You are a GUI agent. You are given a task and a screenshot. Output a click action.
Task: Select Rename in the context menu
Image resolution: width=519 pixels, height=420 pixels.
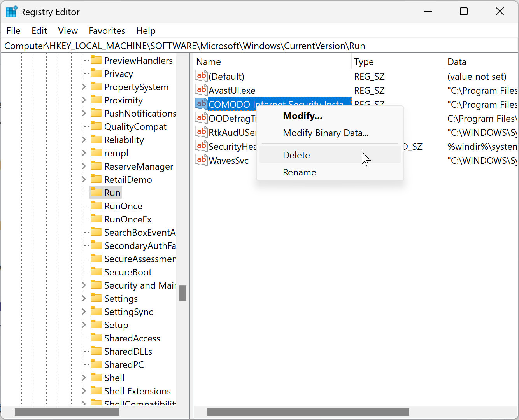330,172
